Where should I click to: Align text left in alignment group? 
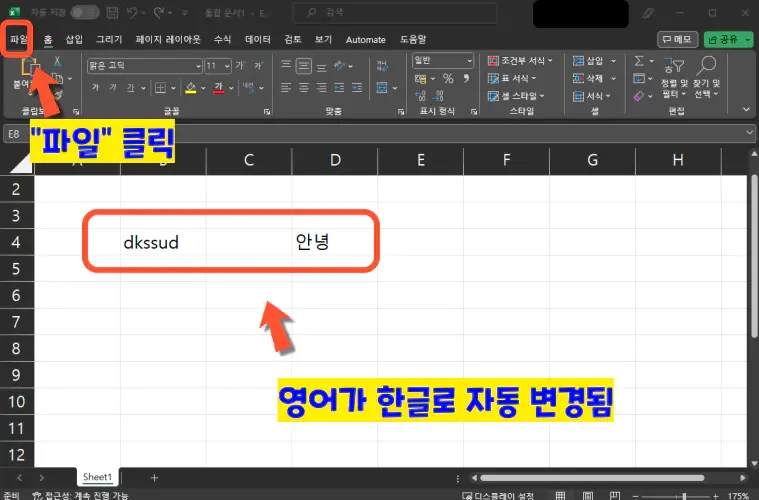click(286, 87)
